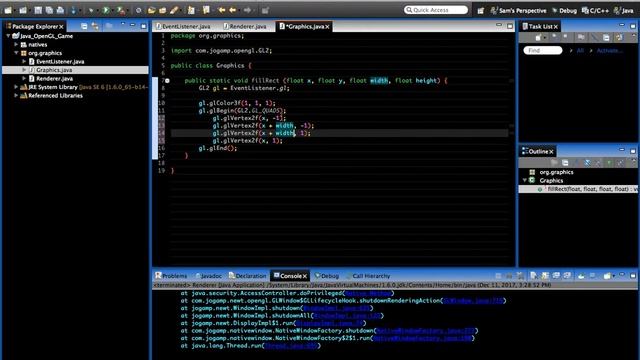The image size is (640, 360).
Task: Click the Save icon in the main toolbar
Action: point(38,10)
